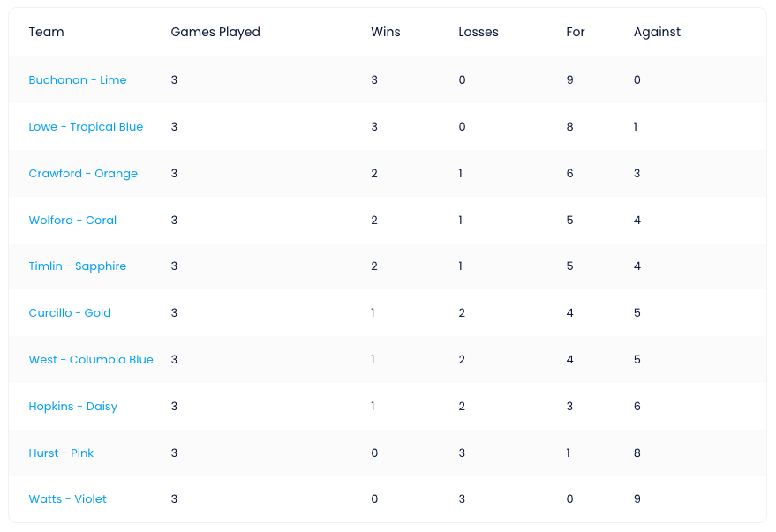Select the Against value for Watts - Violet

click(637, 498)
